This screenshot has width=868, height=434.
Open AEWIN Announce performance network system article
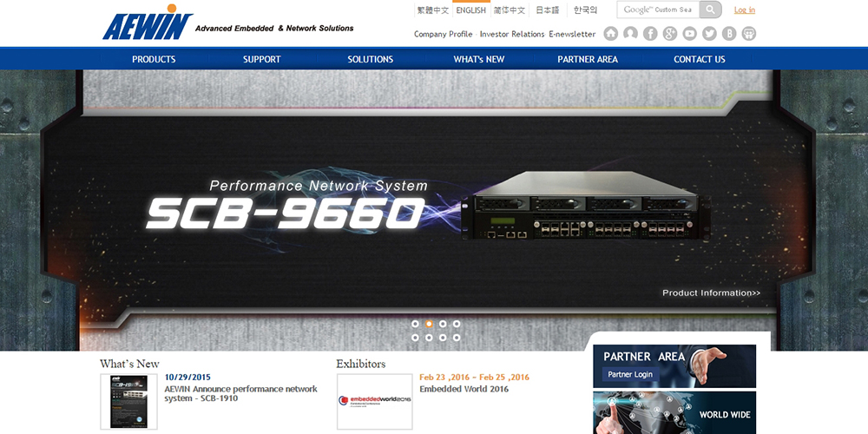(x=240, y=393)
